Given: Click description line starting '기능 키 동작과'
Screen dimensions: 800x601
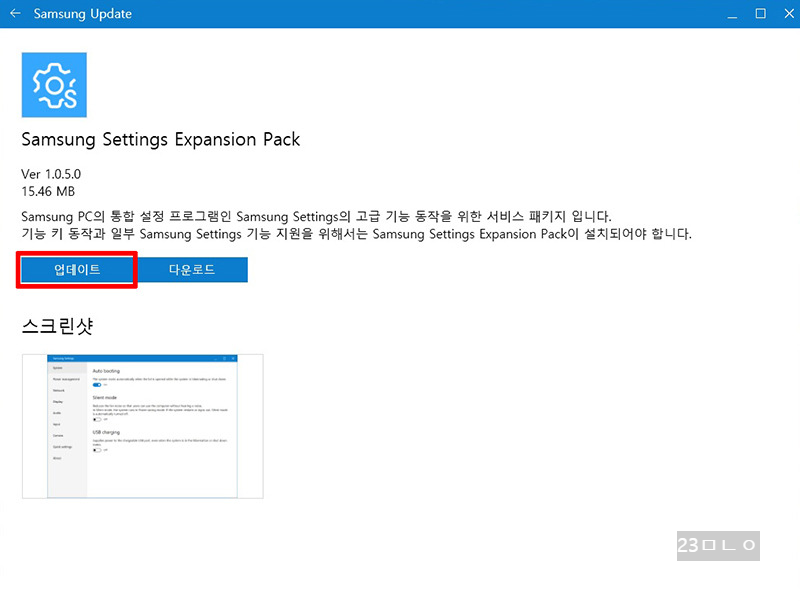Looking at the screenshot, I should coord(357,234).
